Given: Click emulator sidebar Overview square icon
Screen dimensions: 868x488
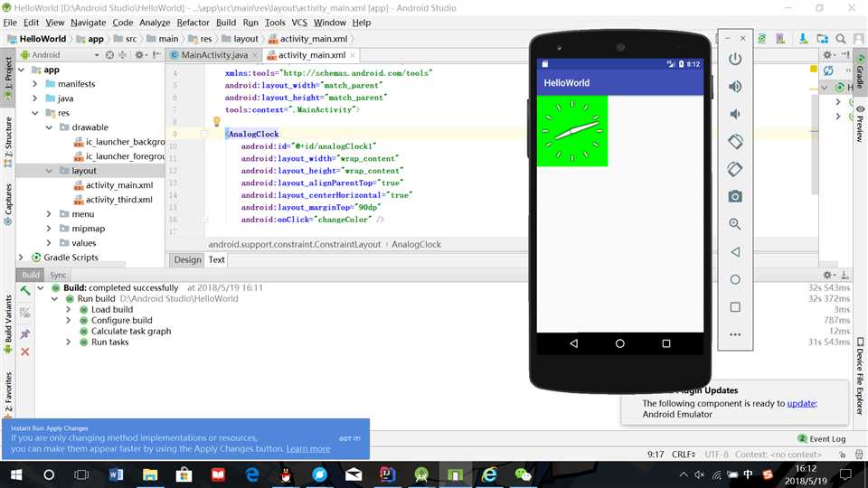Looking at the screenshot, I should (735, 307).
